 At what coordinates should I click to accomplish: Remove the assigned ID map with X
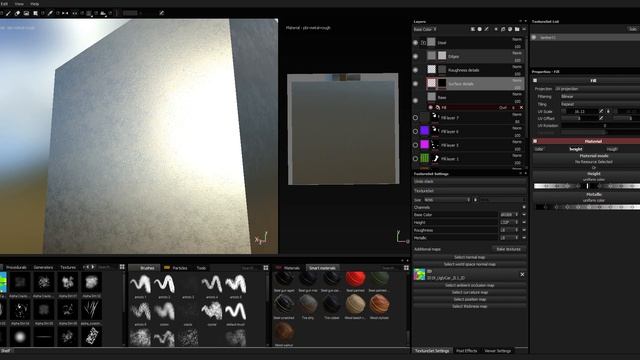pos(522,275)
